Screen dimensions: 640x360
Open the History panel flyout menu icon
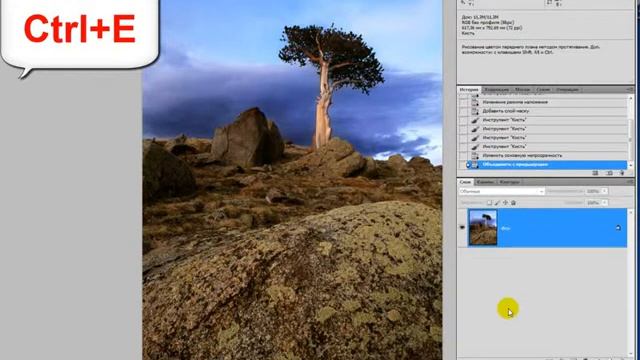pyautogui.click(x=630, y=89)
